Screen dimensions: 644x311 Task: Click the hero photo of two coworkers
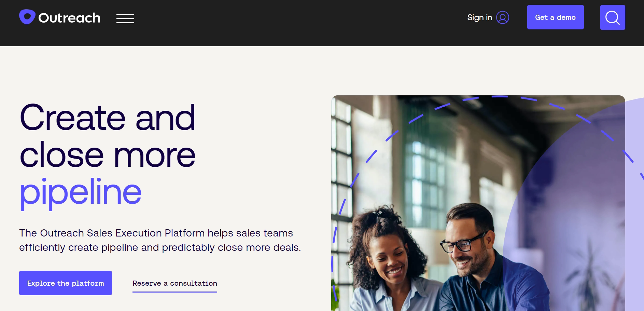pos(478,203)
